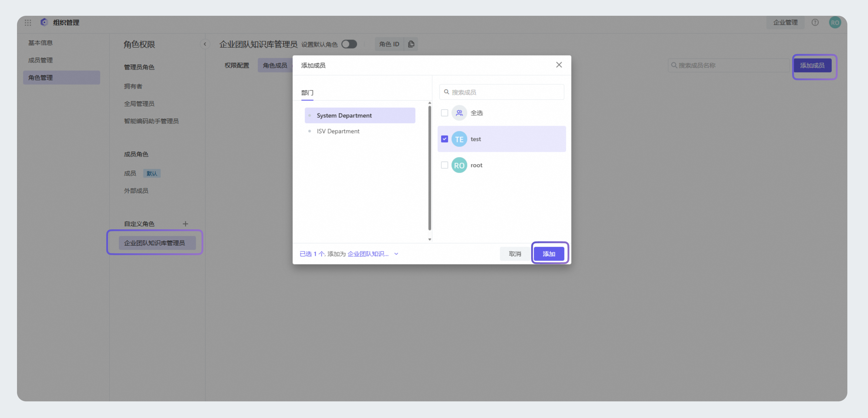Screen dimensions: 868x418
Task: Open the RO user avatar menu
Action: coord(835,22)
